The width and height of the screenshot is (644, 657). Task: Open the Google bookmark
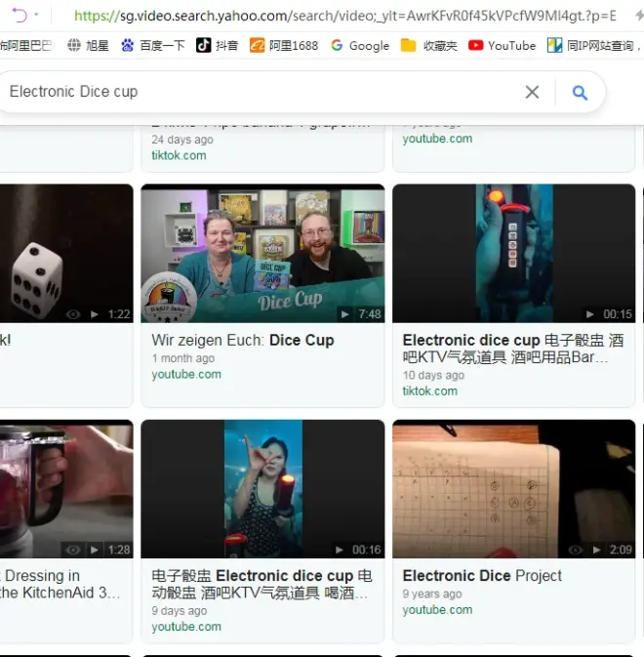point(360,45)
